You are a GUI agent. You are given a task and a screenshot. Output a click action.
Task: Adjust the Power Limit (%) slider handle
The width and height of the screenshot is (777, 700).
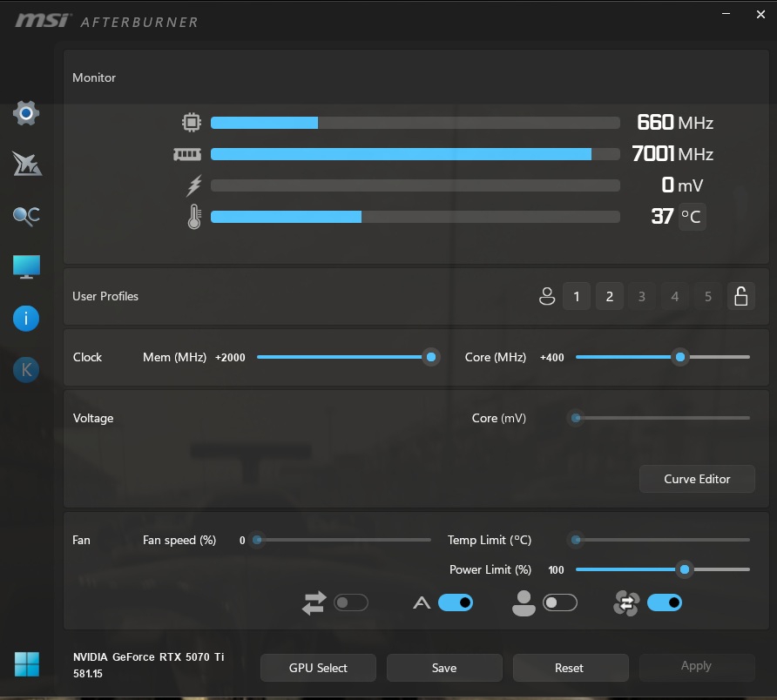click(685, 569)
